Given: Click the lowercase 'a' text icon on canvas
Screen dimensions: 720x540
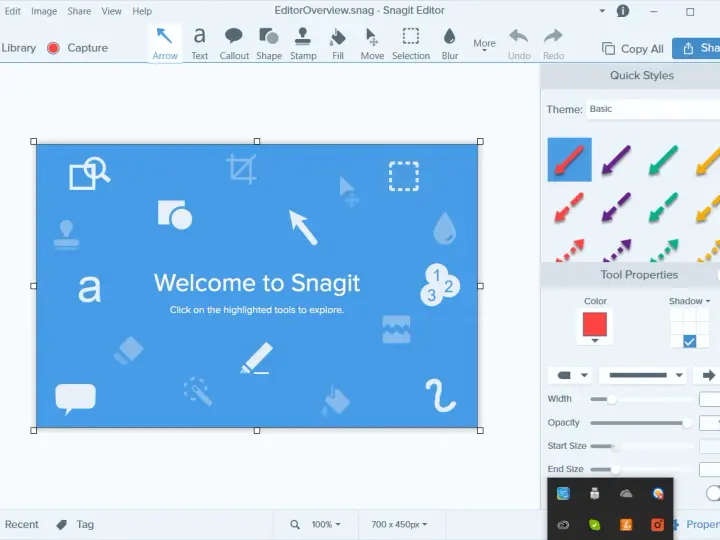Looking at the screenshot, I should click(x=89, y=289).
